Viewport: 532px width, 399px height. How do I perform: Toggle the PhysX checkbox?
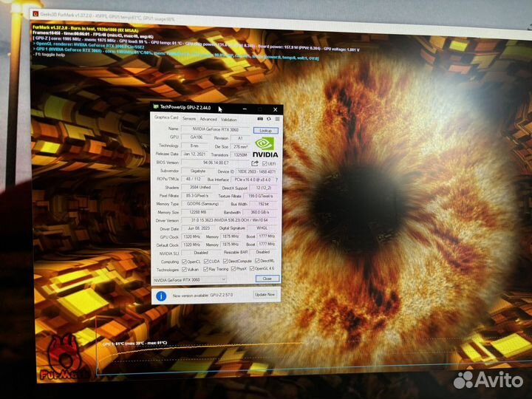click(233, 269)
